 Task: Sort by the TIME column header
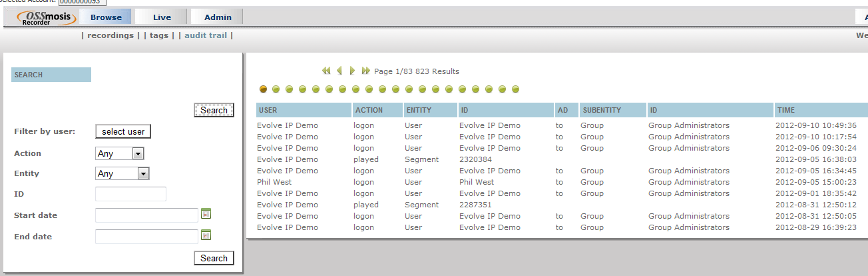click(x=785, y=110)
